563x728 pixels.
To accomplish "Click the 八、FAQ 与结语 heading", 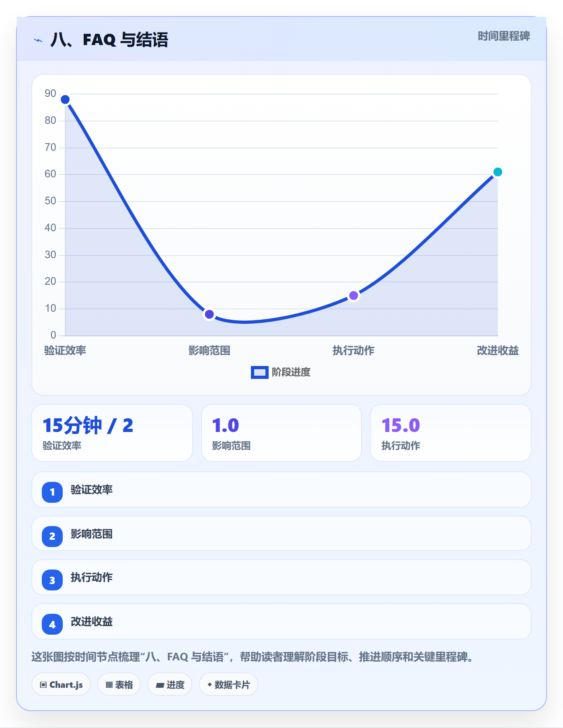I will click(x=109, y=40).
